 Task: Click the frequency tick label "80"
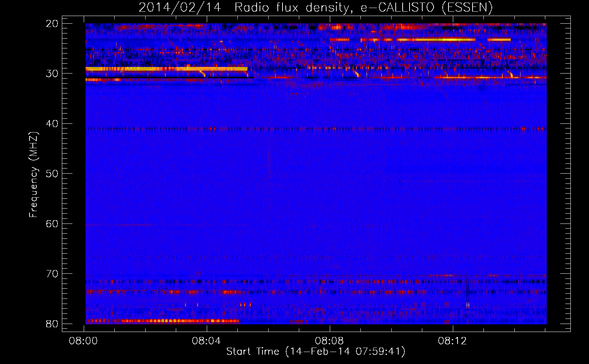click(x=52, y=324)
